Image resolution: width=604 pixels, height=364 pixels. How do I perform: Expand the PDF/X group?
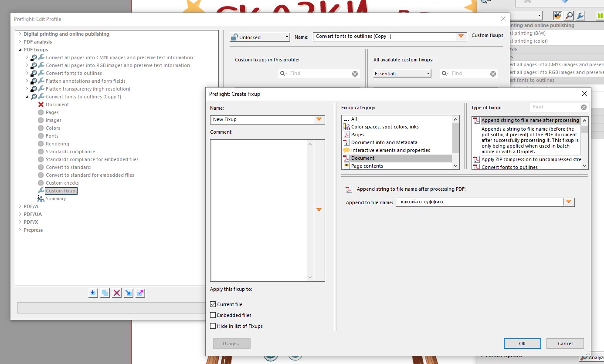click(20, 222)
